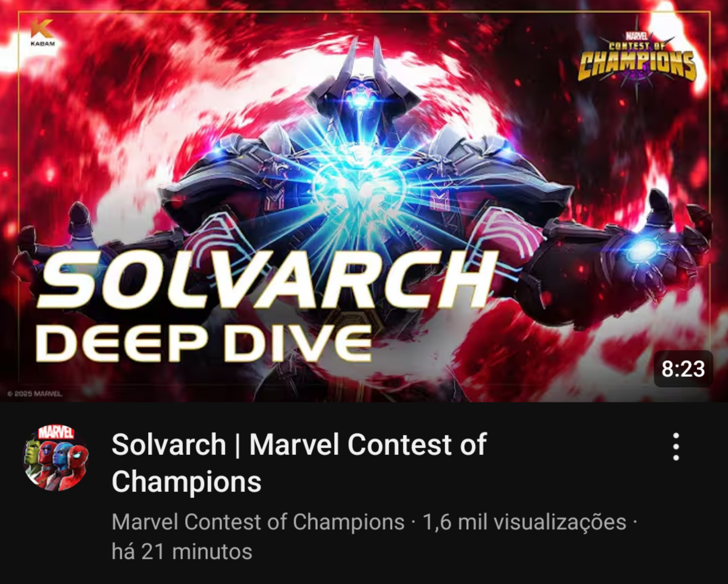Click the © 2025 MARVEL copyright text
Image resolution: width=728 pixels, height=584 pixels.
tap(35, 393)
